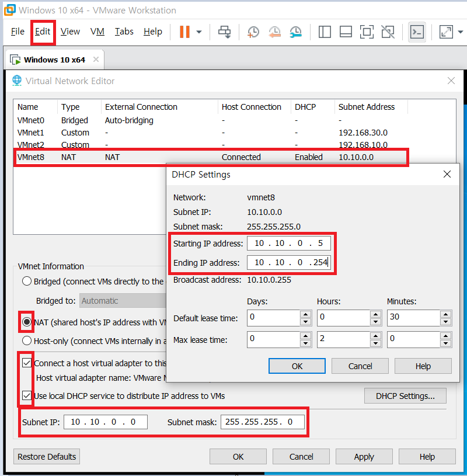Click the VMware Workstation logo icon
Image resolution: width=467 pixels, height=476 pixels.
coord(9,10)
